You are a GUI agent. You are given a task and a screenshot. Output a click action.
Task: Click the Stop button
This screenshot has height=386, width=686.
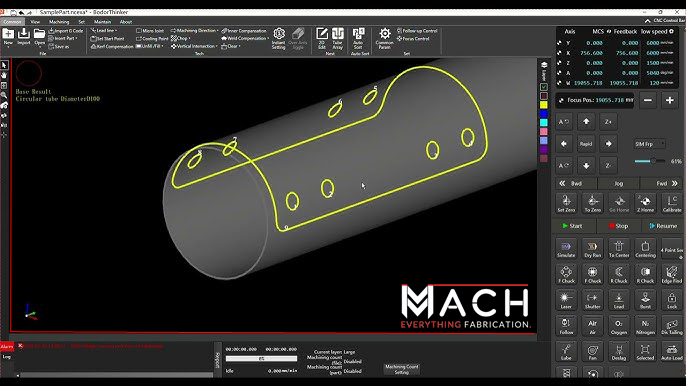(x=619, y=226)
